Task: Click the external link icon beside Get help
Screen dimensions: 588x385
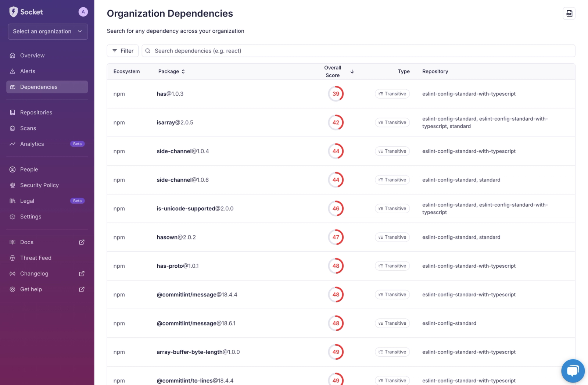Action: click(x=82, y=289)
